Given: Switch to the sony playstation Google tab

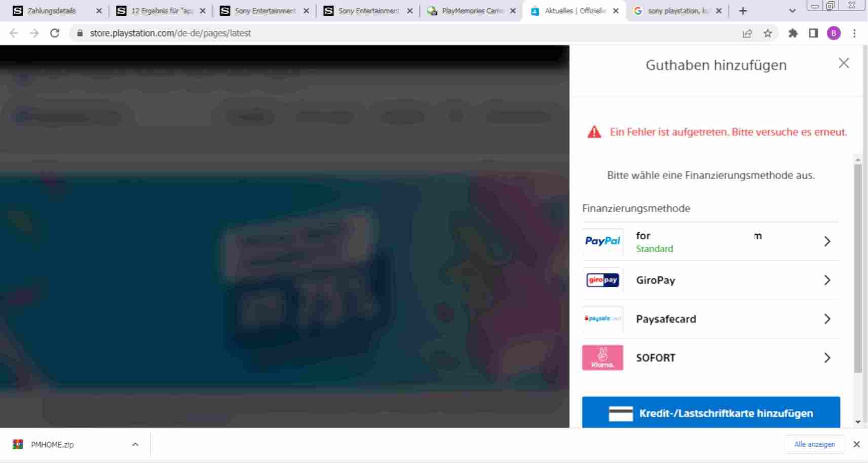Looking at the screenshot, I should click(678, 11).
